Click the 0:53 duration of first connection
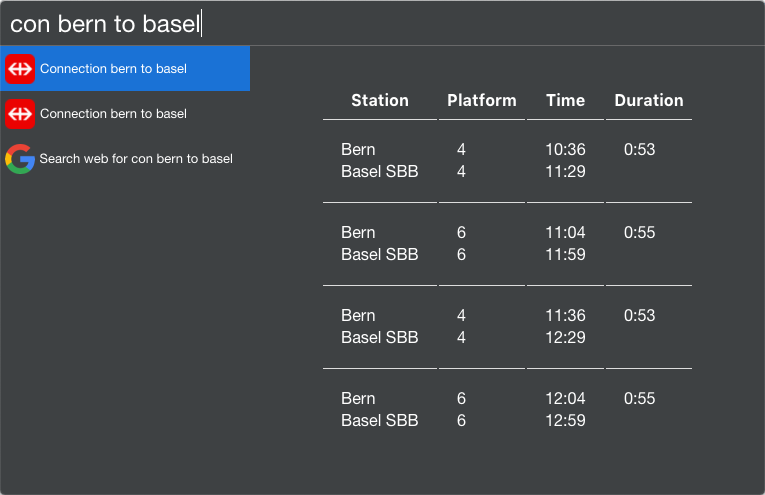The height and width of the screenshot is (495, 765). click(639, 150)
